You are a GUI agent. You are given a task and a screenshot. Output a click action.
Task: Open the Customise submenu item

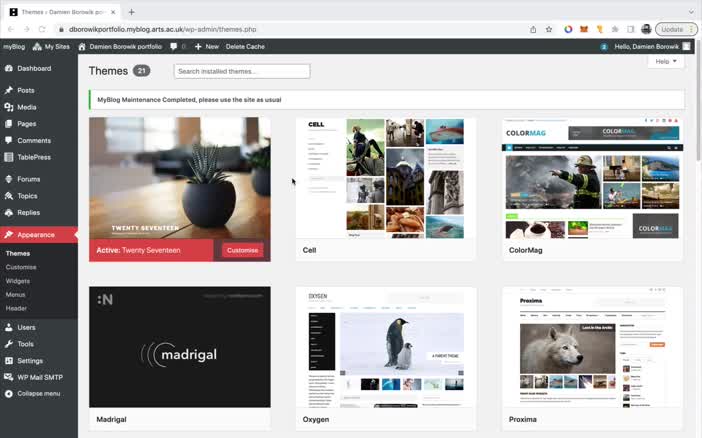tap(21, 267)
